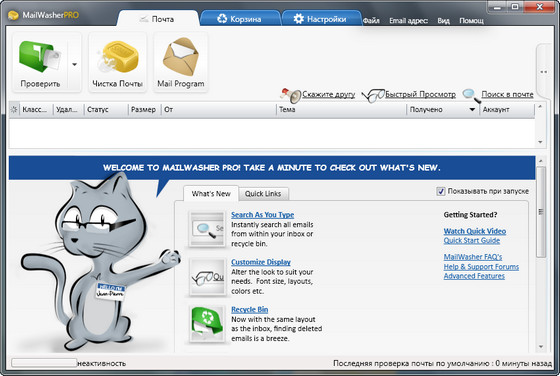This screenshot has height=376, width=560.
Task: Click the Чистка Почты soap icon
Action: [118, 58]
